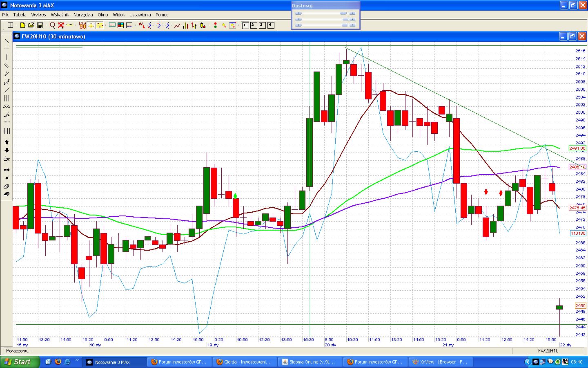The height and width of the screenshot is (368, 588).
Task: Click the magnifier zoom icon in toolbar
Action: [52, 25]
